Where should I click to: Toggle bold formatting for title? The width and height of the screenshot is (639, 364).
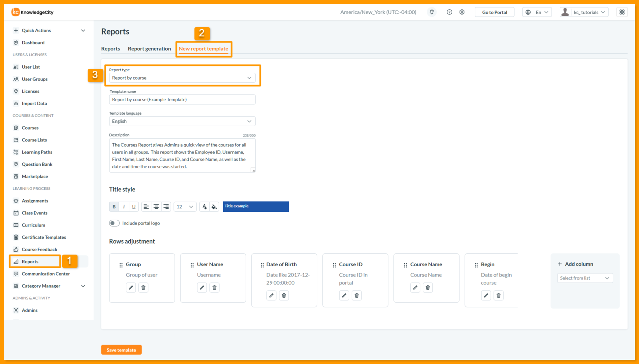114,206
